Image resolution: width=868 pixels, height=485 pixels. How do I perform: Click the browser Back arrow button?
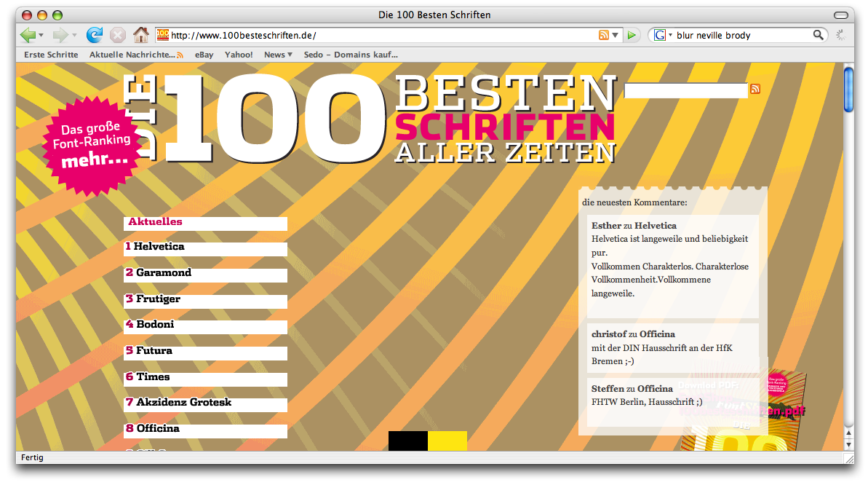pos(28,36)
